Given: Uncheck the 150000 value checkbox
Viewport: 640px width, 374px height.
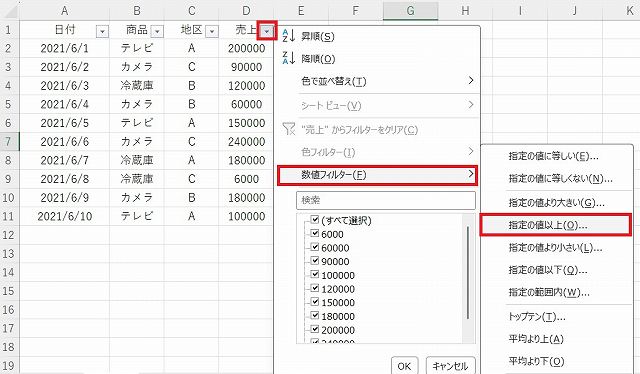Looking at the screenshot, I should click(315, 302).
